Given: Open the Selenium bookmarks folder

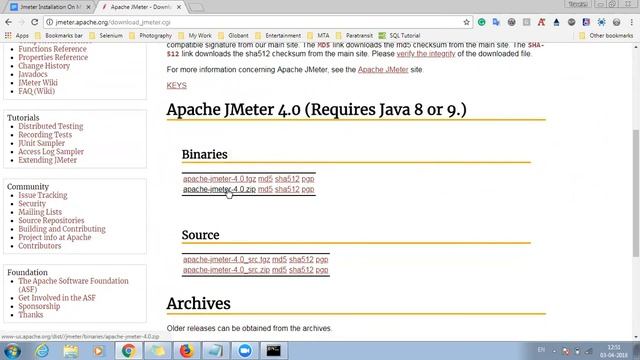Looking at the screenshot, I should click(106, 36).
